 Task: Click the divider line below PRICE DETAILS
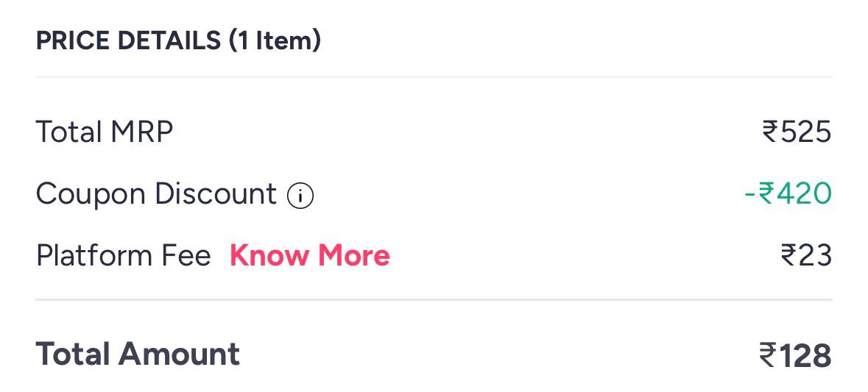point(434,76)
